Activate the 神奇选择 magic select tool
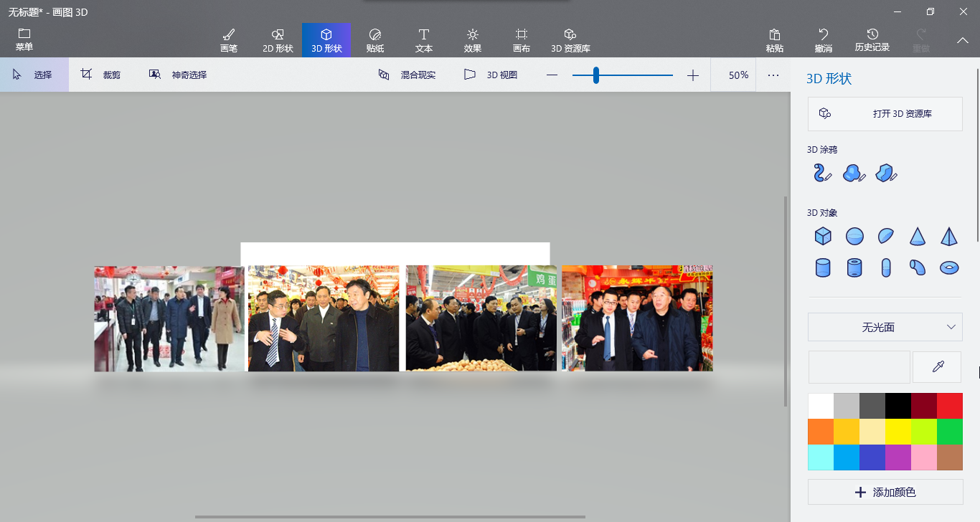Screen dimensions: 980x522 coord(178,75)
